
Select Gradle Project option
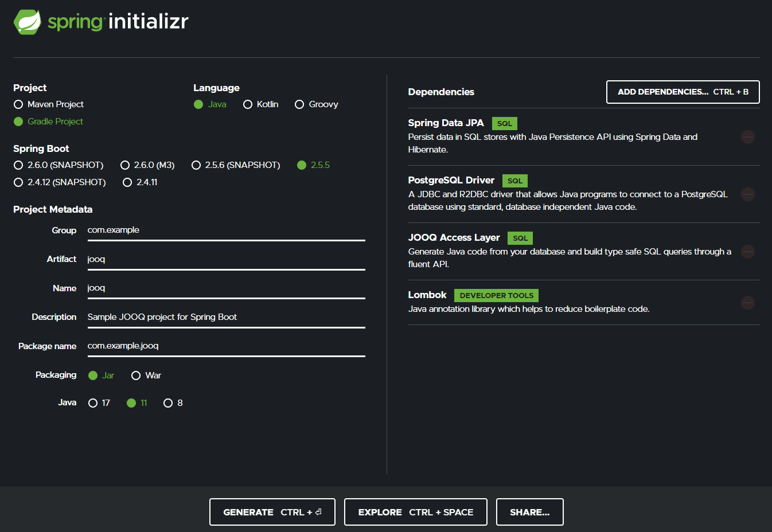pyautogui.click(x=49, y=122)
